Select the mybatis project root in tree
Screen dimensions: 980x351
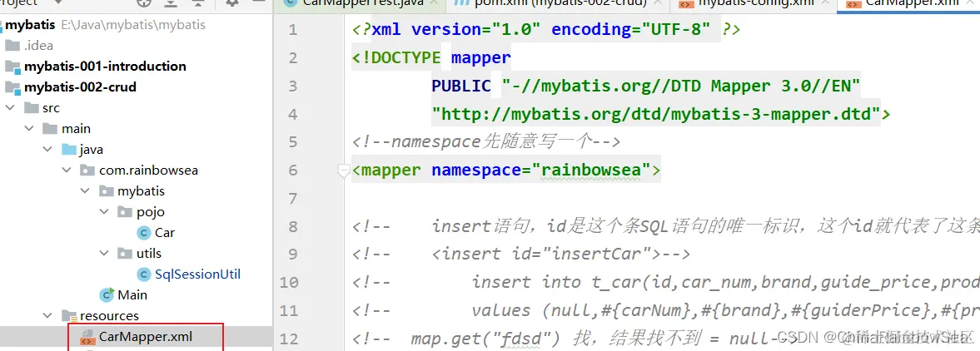click(x=31, y=25)
